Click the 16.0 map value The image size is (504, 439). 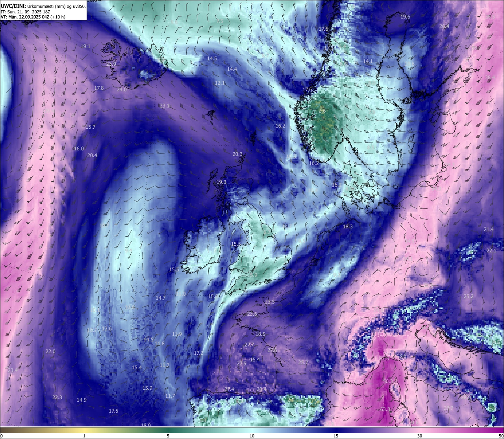[79, 148]
